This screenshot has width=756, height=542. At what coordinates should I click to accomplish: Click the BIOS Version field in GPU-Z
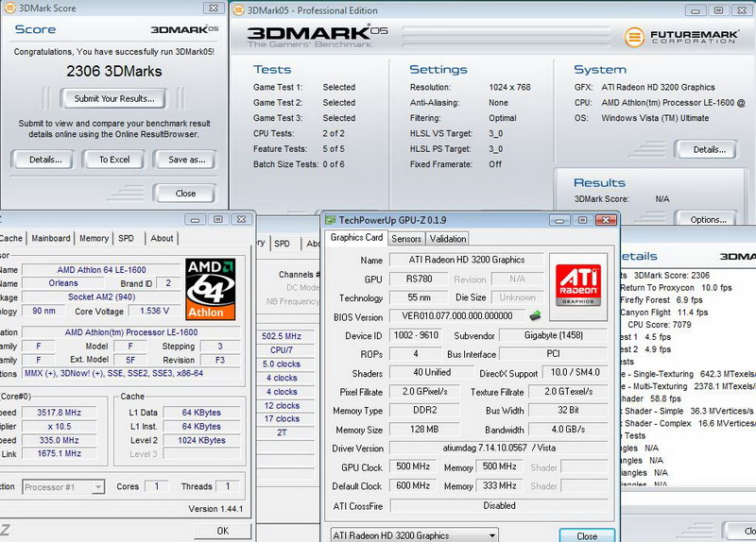point(457,316)
